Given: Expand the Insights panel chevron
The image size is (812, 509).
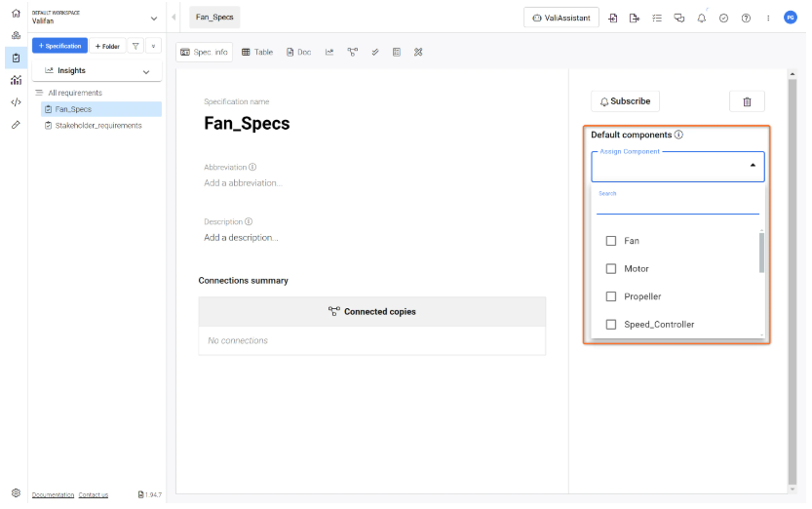Looking at the screenshot, I should tap(147, 71).
